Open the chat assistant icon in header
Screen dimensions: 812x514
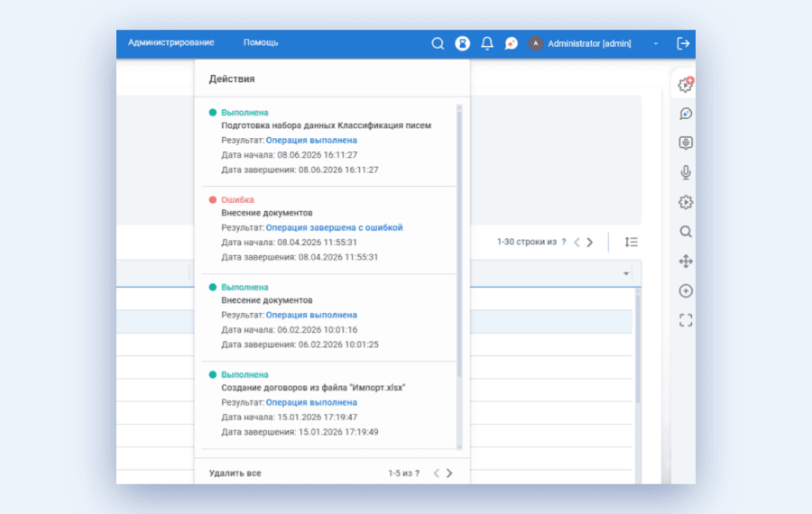pos(512,43)
